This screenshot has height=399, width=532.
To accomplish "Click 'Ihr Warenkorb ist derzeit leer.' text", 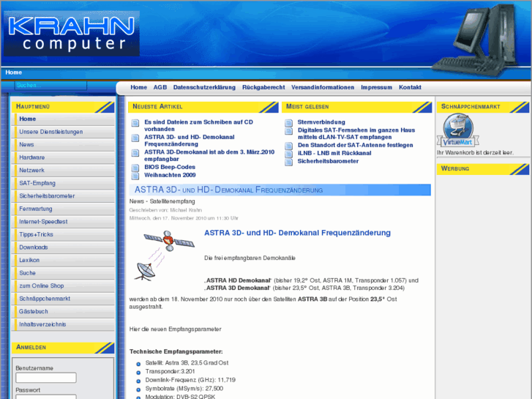I will tap(475, 153).
